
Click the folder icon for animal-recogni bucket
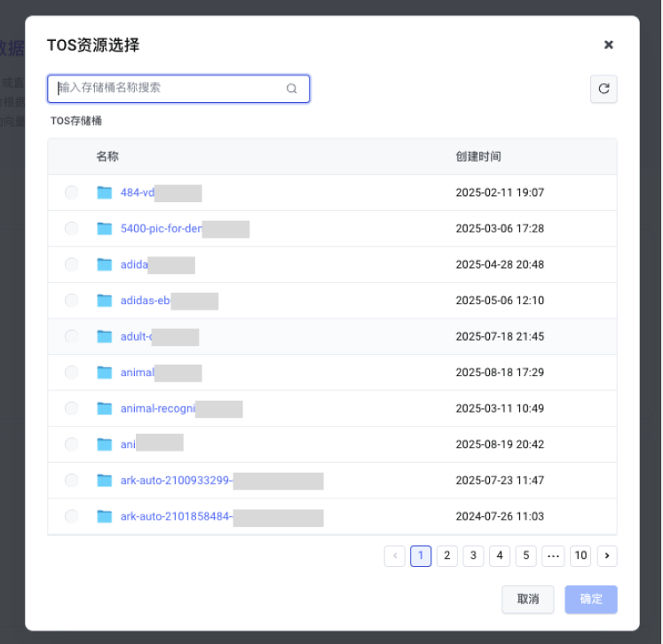coord(105,409)
